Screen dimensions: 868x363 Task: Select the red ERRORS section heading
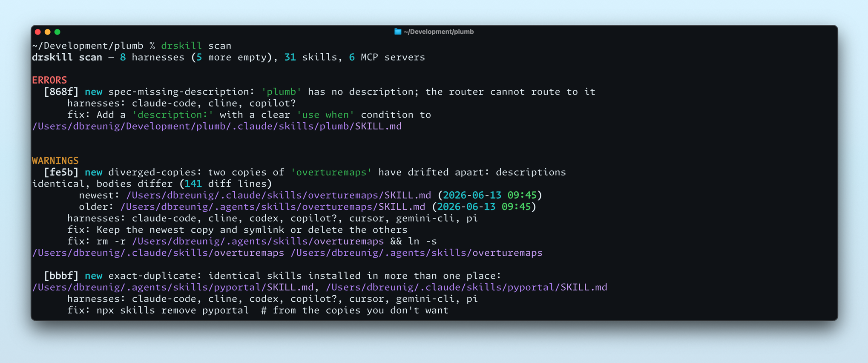49,80
